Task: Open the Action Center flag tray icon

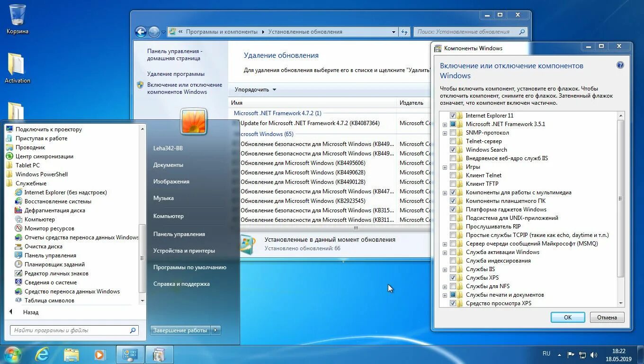Action: coord(571,354)
